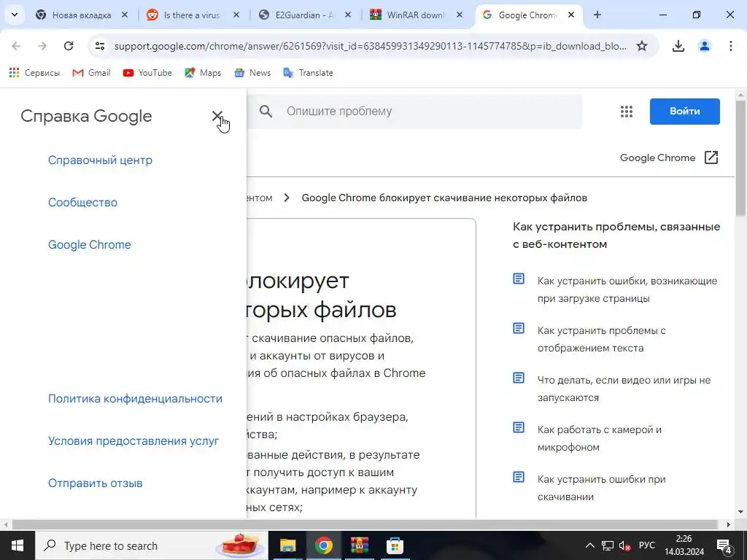Bookmark this page with star icon
The width and height of the screenshot is (747, 560).
(x=642, y=46)
